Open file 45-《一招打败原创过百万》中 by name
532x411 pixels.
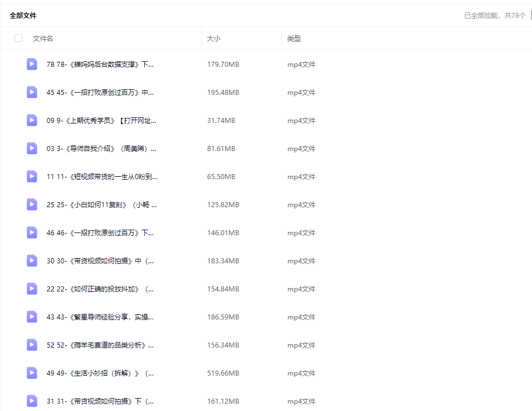coord(100,93)
